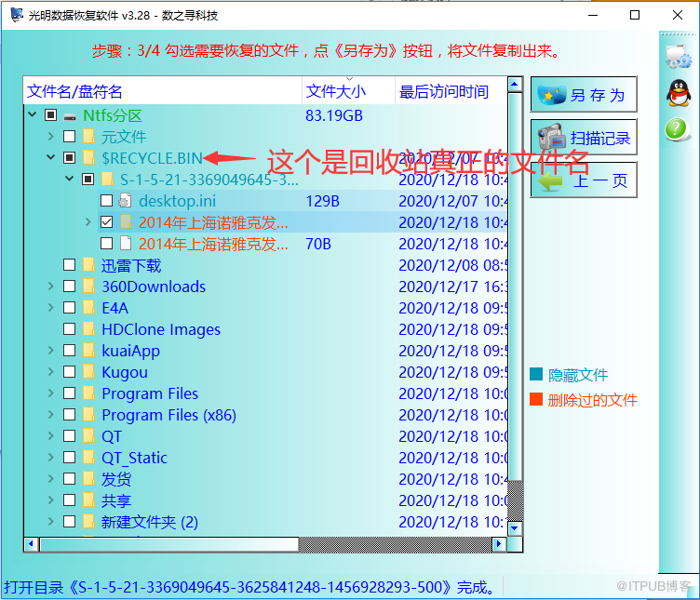Viewport: 700px width, 600px height.
Task: Select the QT folder name
Action: point(112,436)
